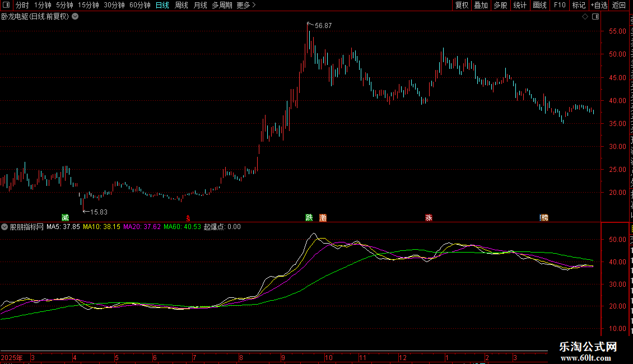Click month 9 on the time axis
Viewport: 633px width, 364px height.
pyautogui.click(x=283, y=357)
